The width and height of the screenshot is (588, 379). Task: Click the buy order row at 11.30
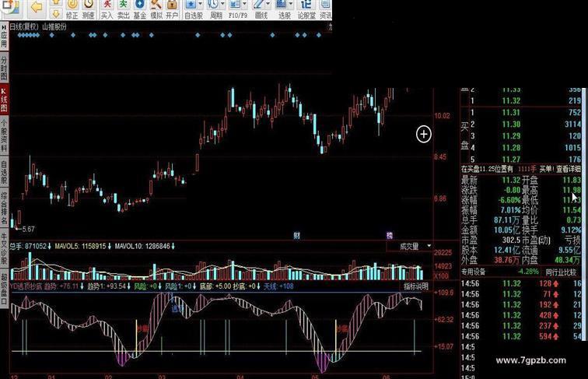pyautogui.click(x=524, y=125)
